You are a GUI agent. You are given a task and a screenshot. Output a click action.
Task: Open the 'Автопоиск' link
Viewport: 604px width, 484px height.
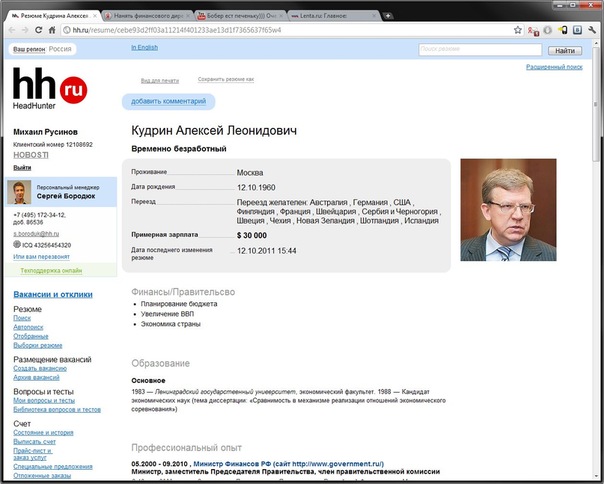click(28, 327)
